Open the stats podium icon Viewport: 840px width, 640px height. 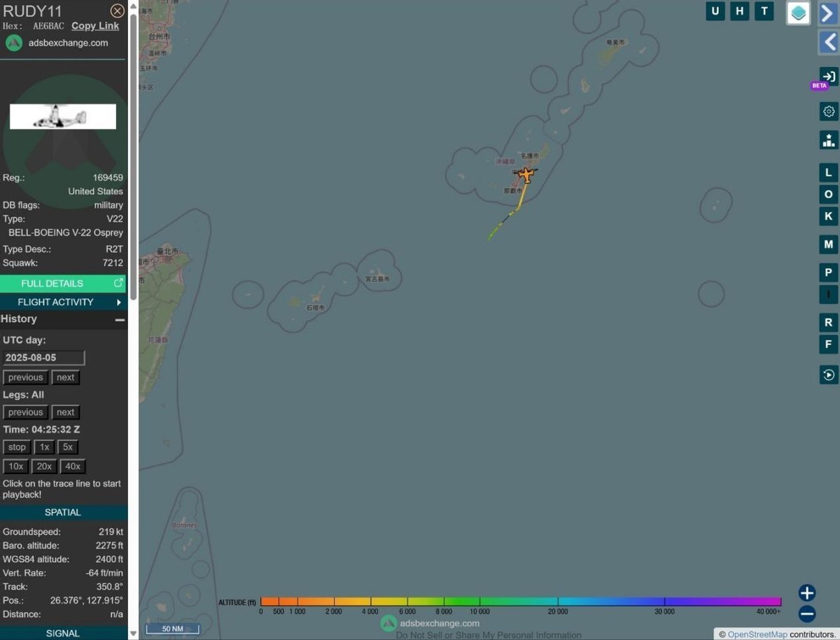pyautogui.click(x=829, y=140)
